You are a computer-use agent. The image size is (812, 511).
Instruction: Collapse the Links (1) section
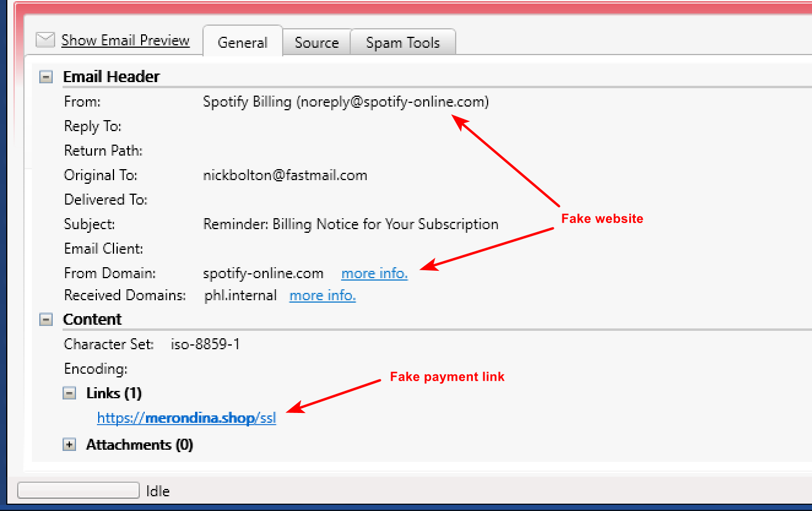click(x=69, y=393)
